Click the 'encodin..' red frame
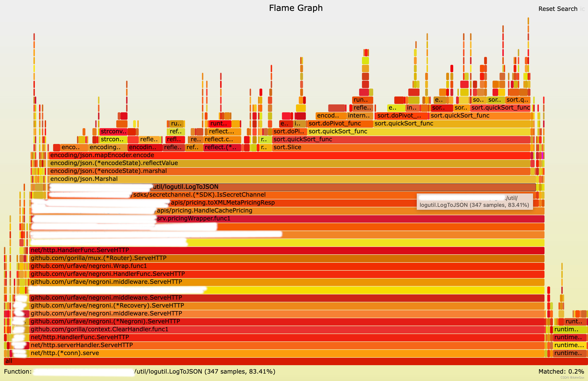 145,147
